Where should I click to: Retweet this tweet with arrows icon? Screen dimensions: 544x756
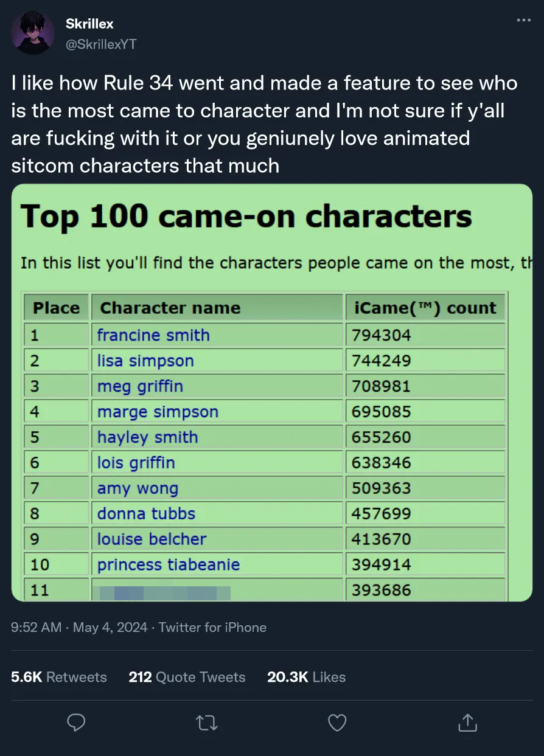[x=207, y=722]
